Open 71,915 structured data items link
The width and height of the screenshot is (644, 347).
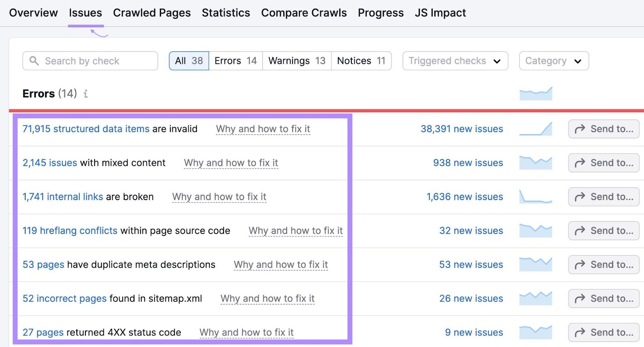coord(86,129)
